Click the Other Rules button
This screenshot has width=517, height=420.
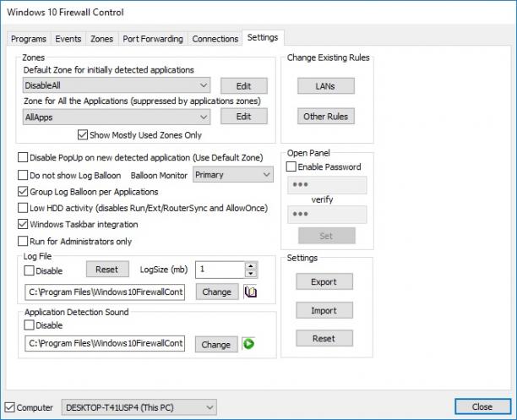pos(326,116)
